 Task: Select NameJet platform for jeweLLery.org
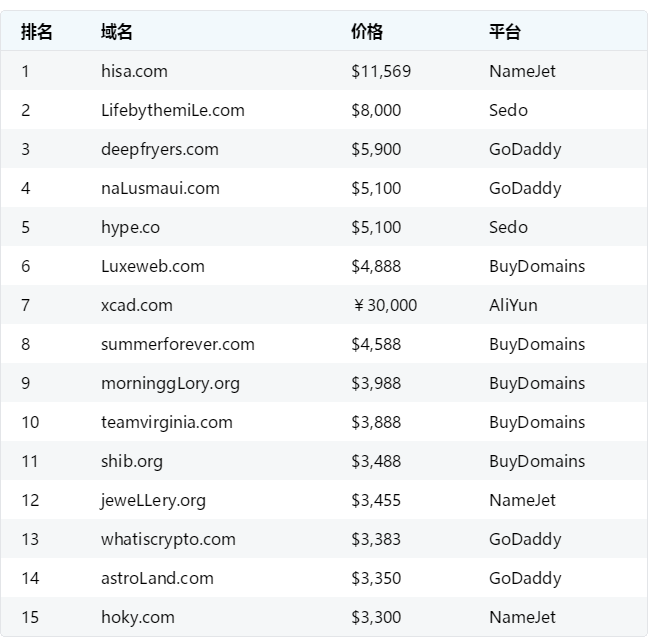pos(522,500)
